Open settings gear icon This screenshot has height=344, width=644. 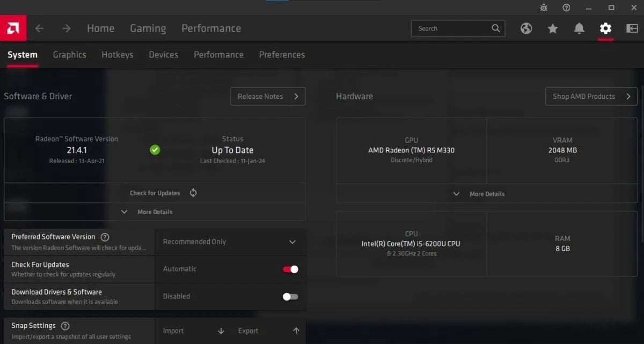tap(605, 28)
